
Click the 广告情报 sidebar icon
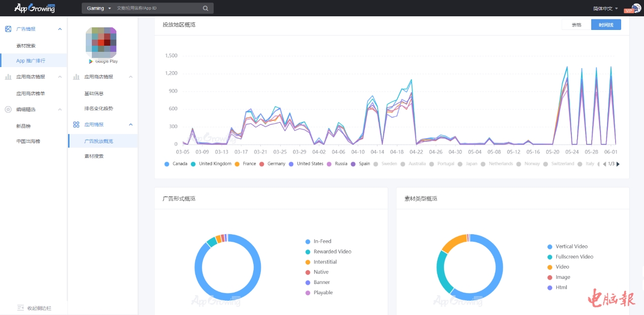click(x=8, y=29)
